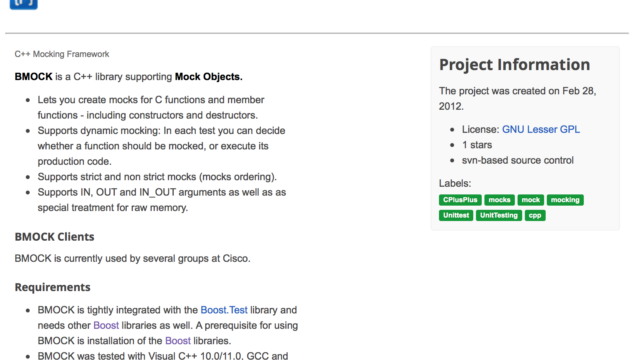
Task: Select the mocks label tag
Action: [x=499, y=200]
